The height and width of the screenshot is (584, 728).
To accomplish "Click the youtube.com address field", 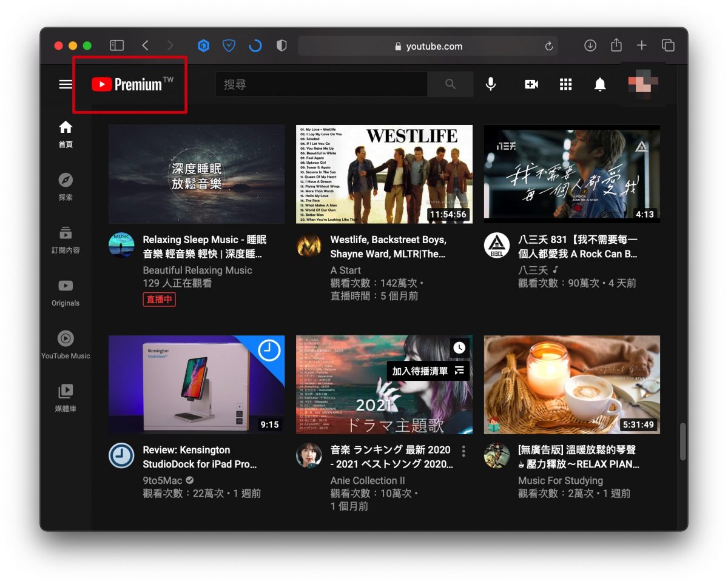I will coord(428,46).
